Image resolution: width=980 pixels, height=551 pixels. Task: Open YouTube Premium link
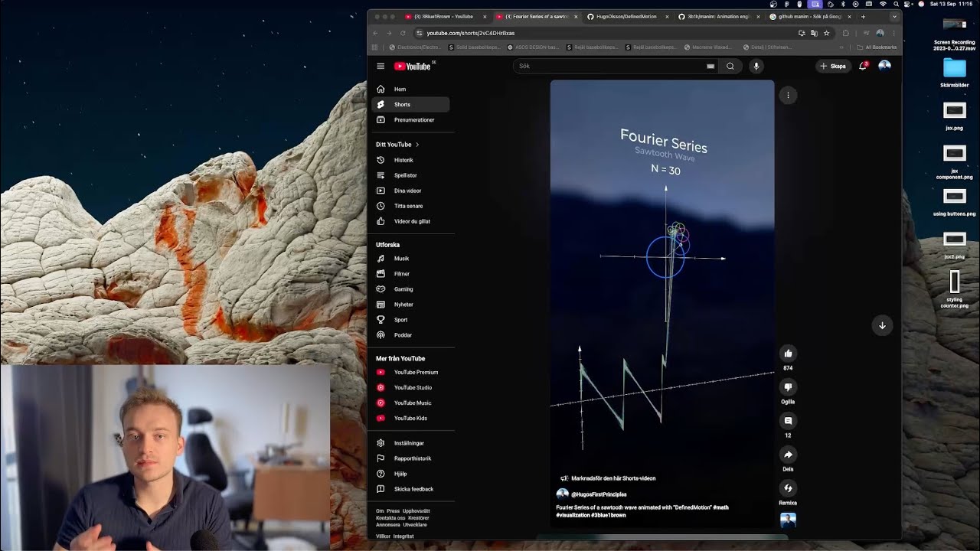pyautogui.click(x=411, y=373)
